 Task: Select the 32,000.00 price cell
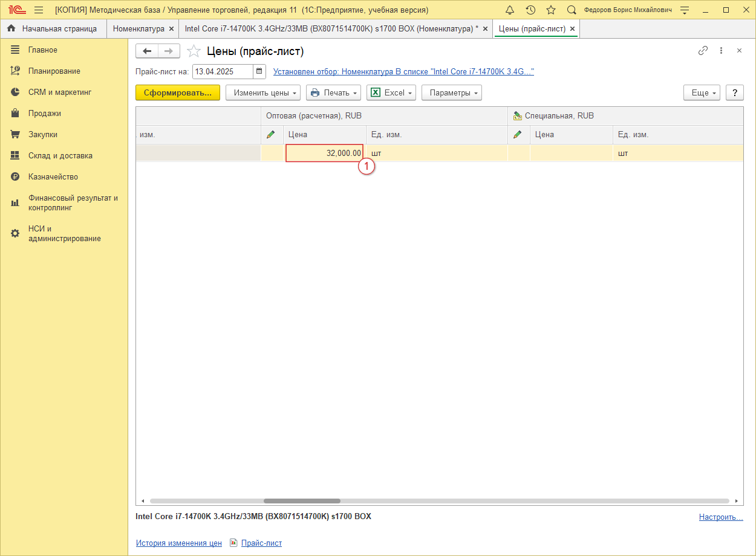(325, 154)
